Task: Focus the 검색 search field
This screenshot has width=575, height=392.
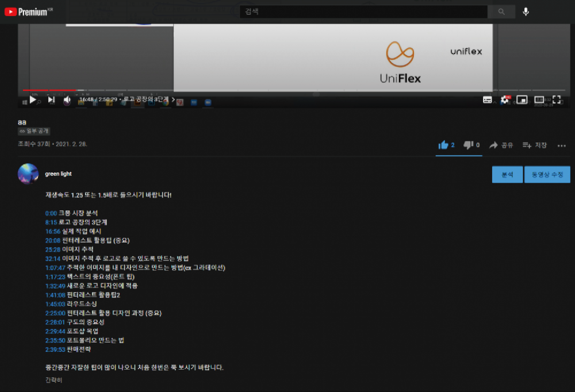Action: (363, 11)
